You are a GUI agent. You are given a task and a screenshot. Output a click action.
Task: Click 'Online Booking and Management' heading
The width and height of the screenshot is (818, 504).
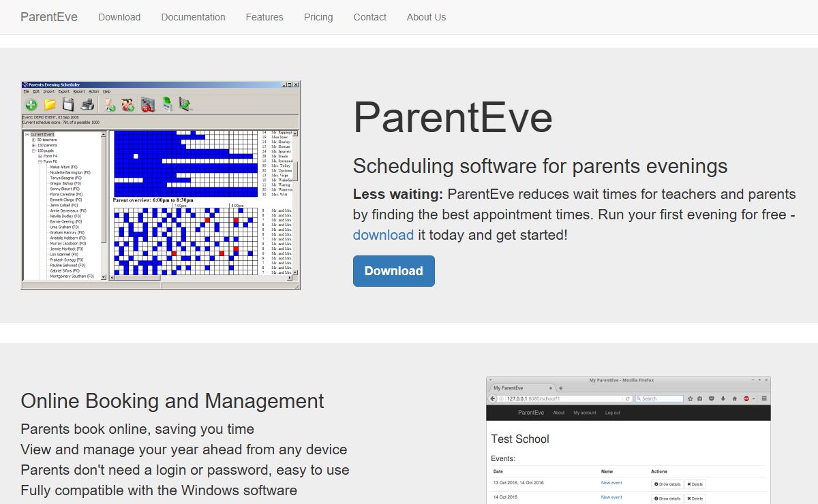coord(172,400)
